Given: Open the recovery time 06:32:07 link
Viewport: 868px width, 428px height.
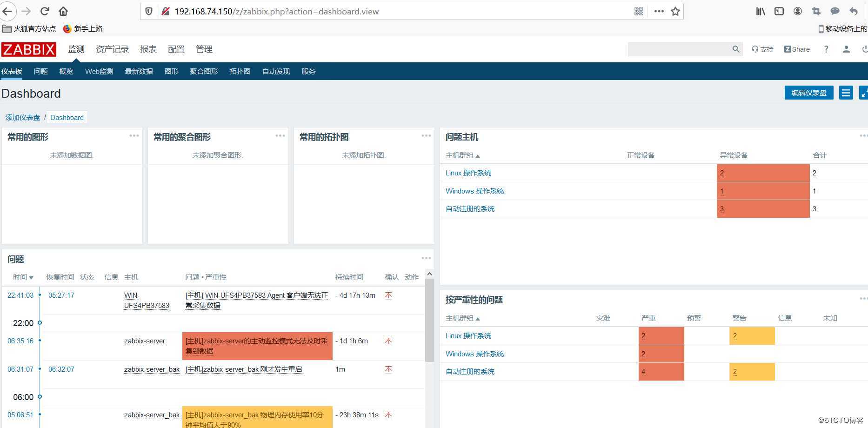Looking at the screenshot, I should 61,369.
